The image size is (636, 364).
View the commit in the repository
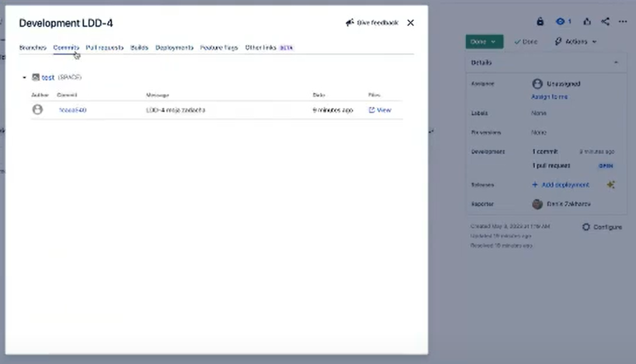[380, 110]
